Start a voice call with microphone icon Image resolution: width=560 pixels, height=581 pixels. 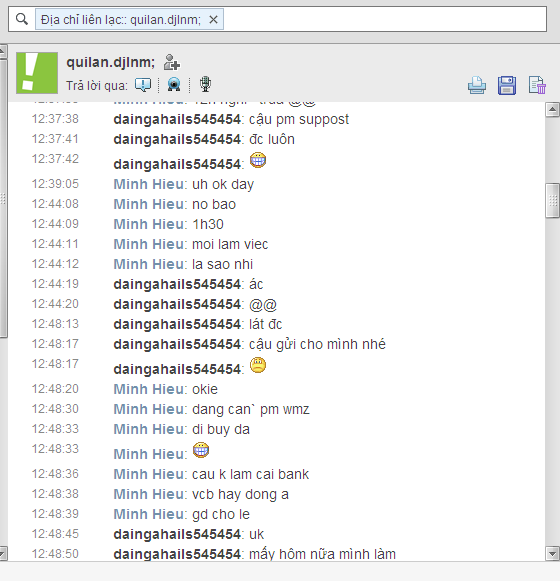click(205, 84)
